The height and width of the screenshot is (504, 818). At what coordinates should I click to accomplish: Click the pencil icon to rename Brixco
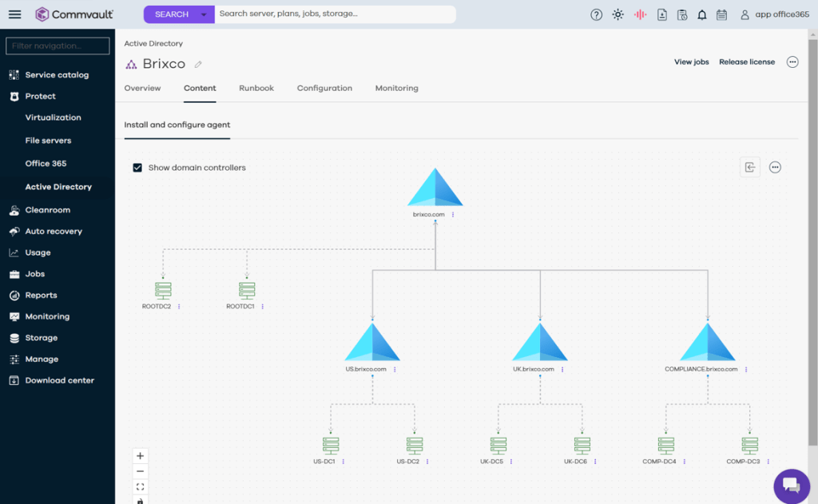[198, 65]
